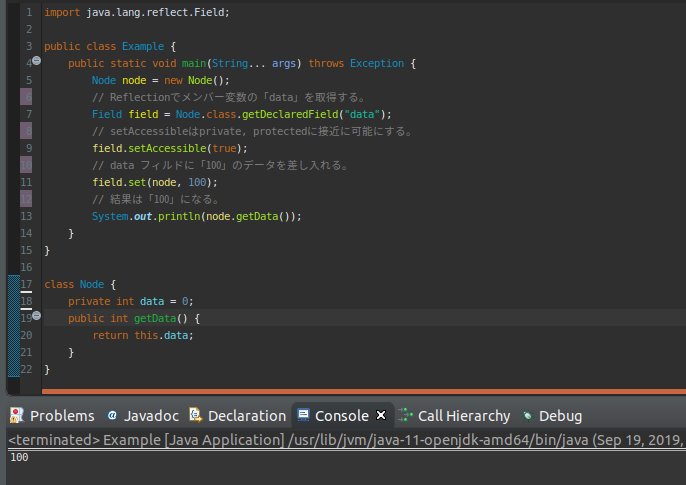Click task marker on line 12 ruler

point(26,199)
